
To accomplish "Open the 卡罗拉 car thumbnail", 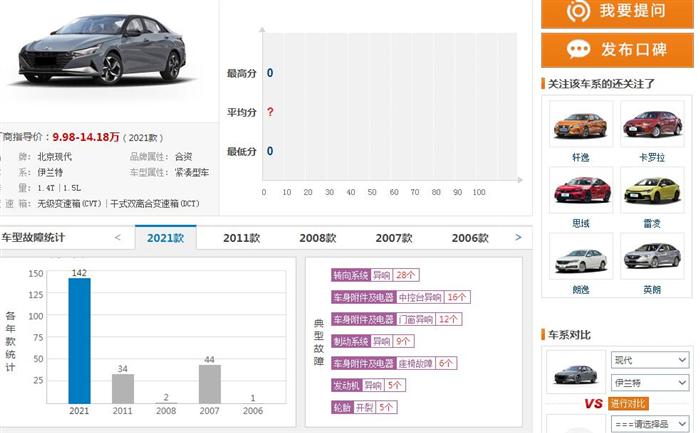I will 652,124.
